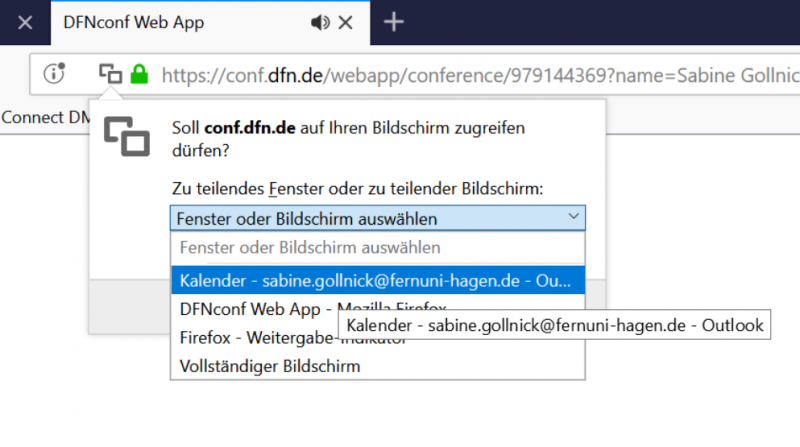The image size is (800, 447).
Task: Select the Kalender Outlook window option
Action: [378, 280]
